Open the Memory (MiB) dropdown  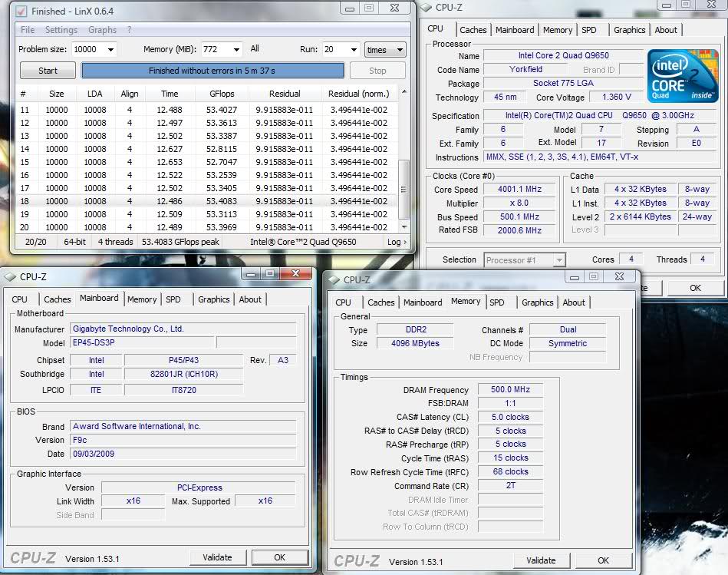pos(236,49)
